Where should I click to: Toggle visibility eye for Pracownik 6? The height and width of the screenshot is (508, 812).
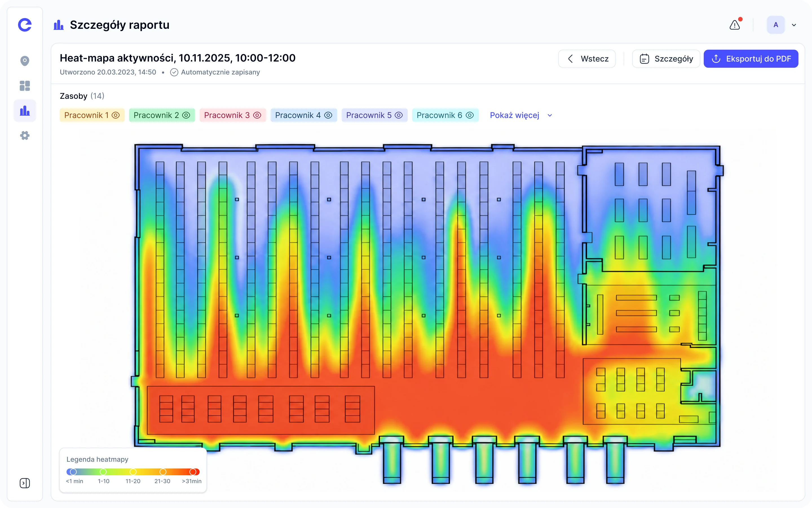[x=470, y=115]
